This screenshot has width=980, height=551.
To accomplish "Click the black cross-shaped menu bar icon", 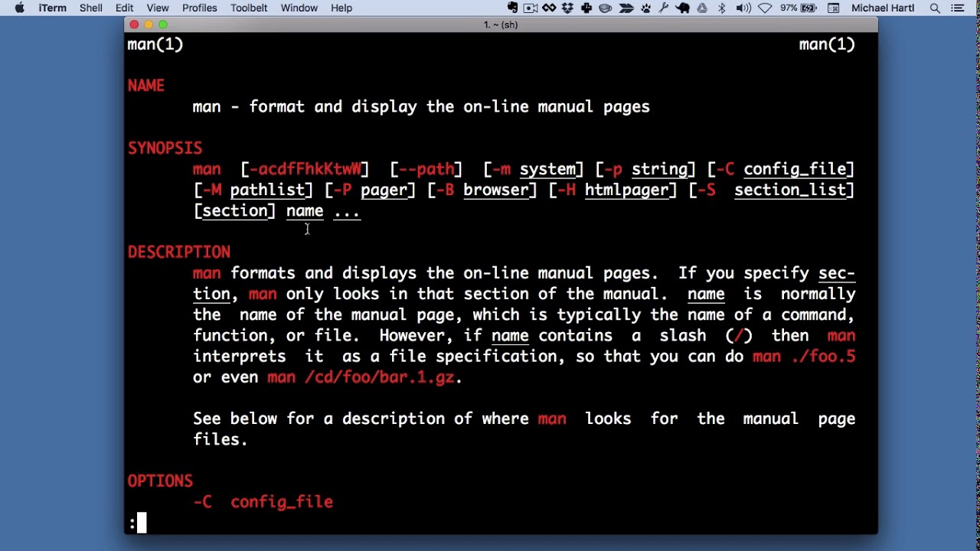I will [x=586, y=8].
